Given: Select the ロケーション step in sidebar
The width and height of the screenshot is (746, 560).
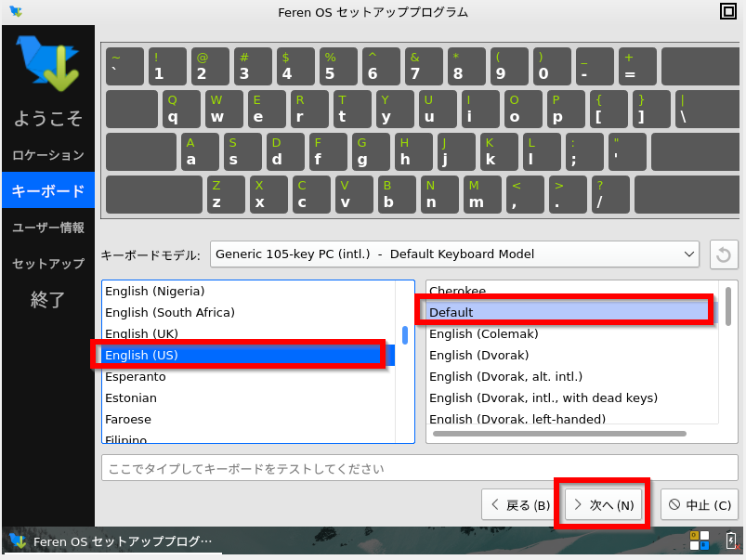Looking at the screenshot, I should pyautogui.click(x=48, y=155).
